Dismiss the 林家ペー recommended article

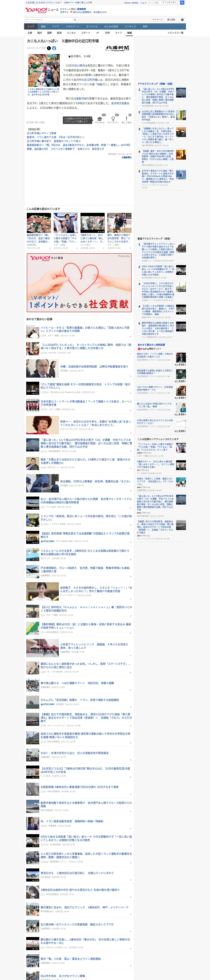click(x=131, y=433)
